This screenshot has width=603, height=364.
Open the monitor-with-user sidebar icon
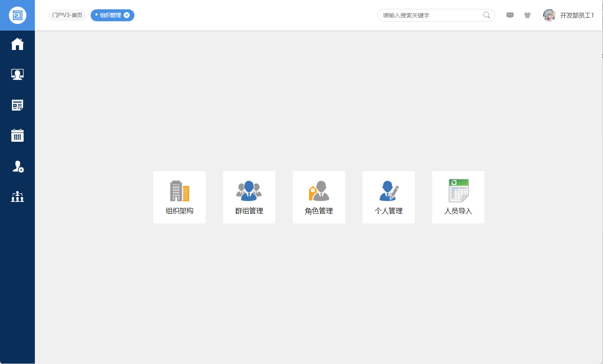point(17,74)
